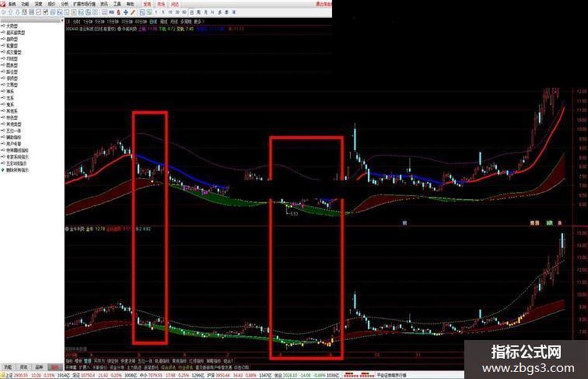
Task: Select the 日 daily period toolbar button
Action: pos(192,12)
